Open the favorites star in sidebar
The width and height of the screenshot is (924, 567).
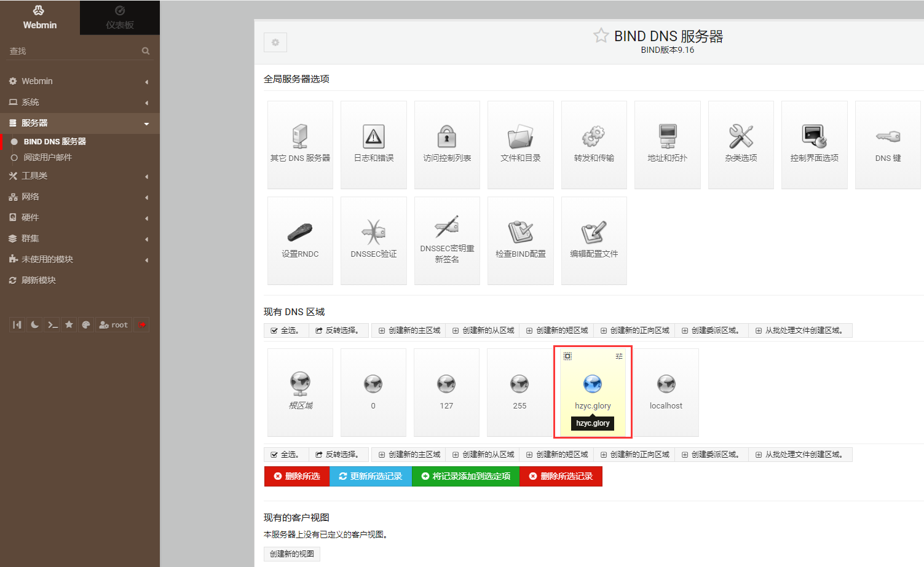click(x=69, y=325)
